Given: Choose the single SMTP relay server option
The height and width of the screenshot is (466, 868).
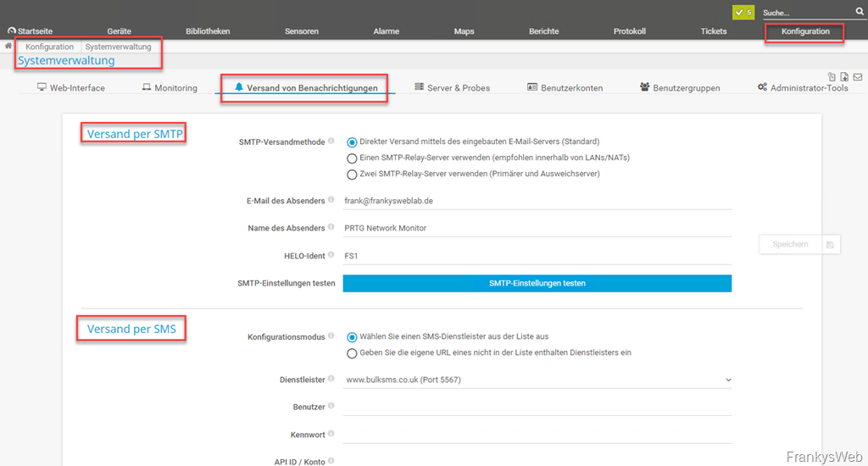Looking at the screenshot, I should pyautogui.click(x=352, y=158).
